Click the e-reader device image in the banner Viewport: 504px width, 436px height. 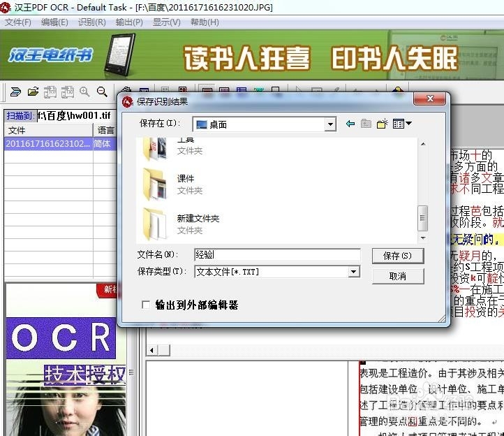[119, 54]
